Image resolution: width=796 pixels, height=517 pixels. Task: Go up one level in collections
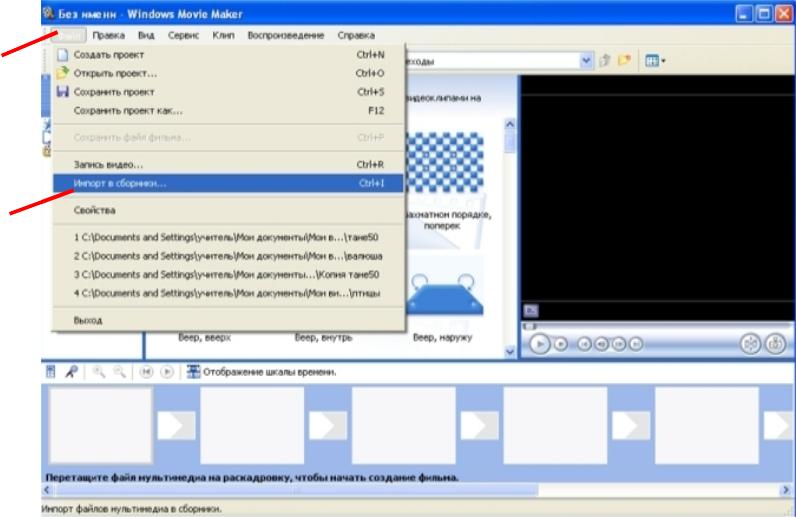(604, 61)
